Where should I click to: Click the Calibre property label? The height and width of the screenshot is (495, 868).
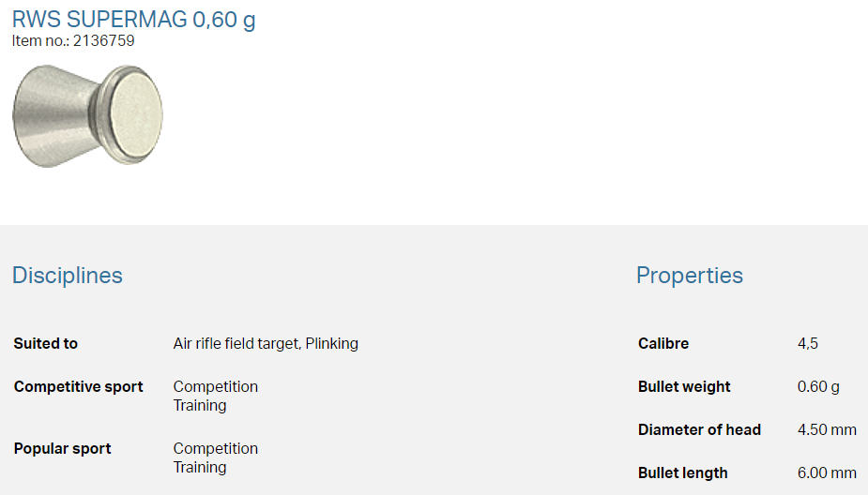click(x=663, y=344)
